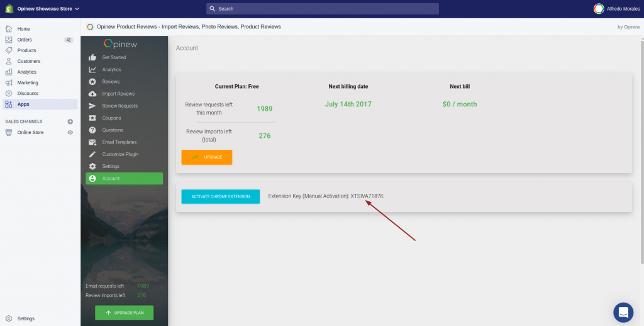Click Review Requests paper plane icon
Screen dimensions: 644x326
coord(92,106)
